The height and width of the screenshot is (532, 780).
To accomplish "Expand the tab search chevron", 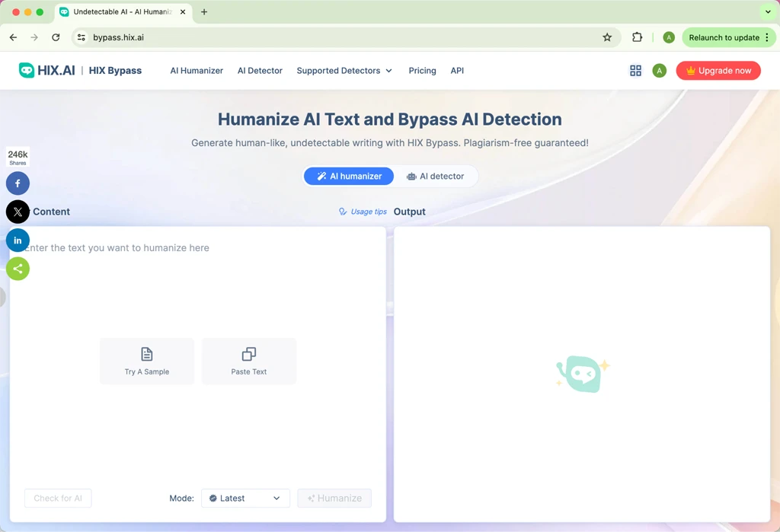I will click(768, 12).
